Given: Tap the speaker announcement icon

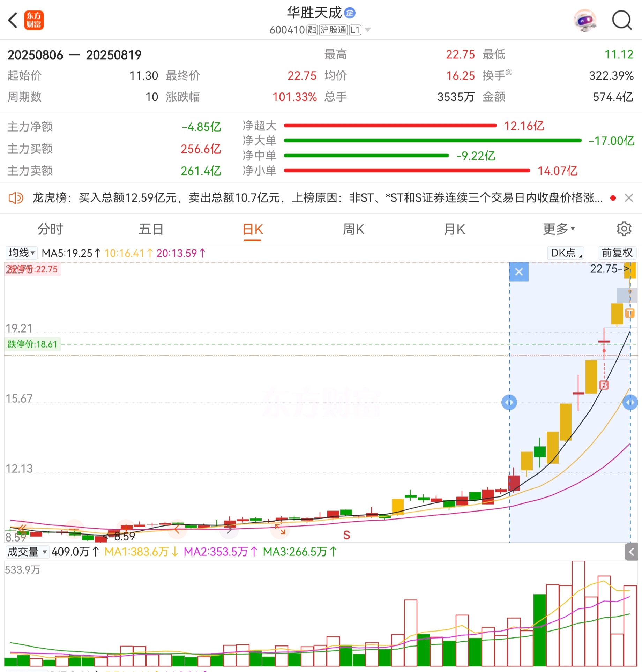Looking at the screenshot, I should click(16, 198).
